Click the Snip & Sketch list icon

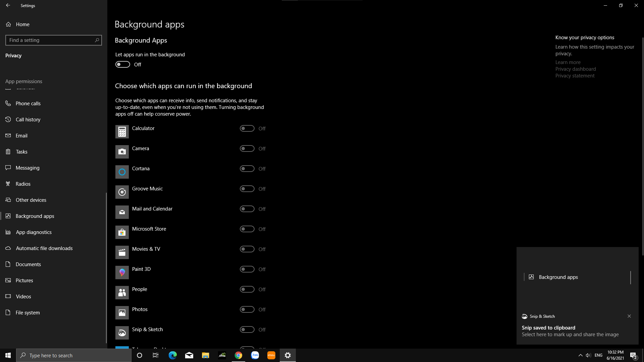[122, 333]
